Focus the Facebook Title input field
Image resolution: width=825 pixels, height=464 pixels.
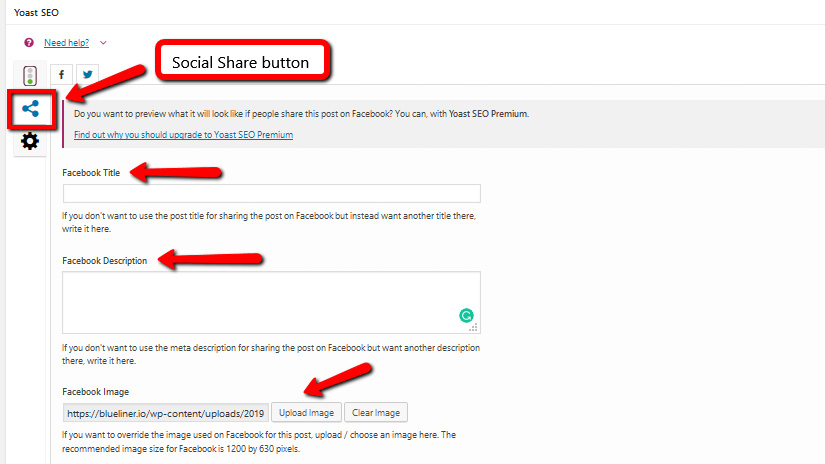271,193
